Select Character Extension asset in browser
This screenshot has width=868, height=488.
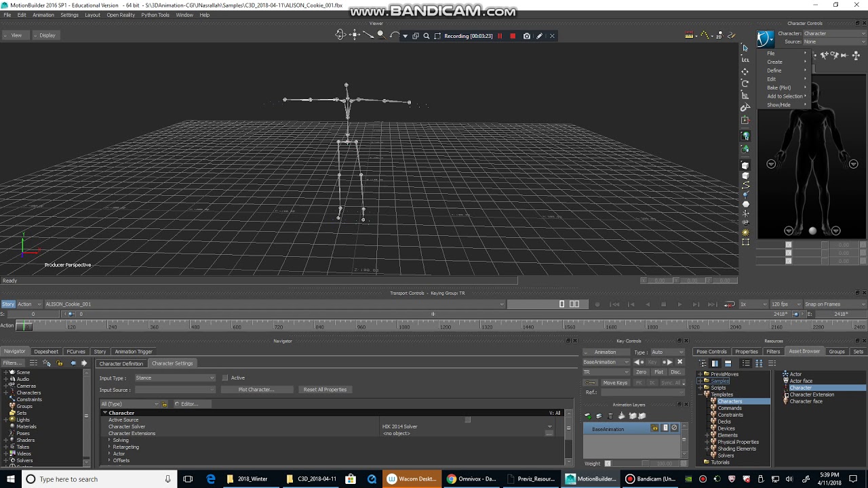[812, 394]
